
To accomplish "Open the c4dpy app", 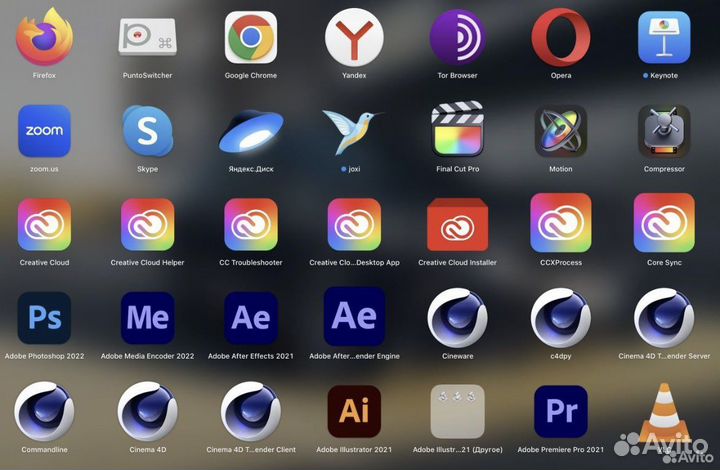I will (x=561, y=318).
